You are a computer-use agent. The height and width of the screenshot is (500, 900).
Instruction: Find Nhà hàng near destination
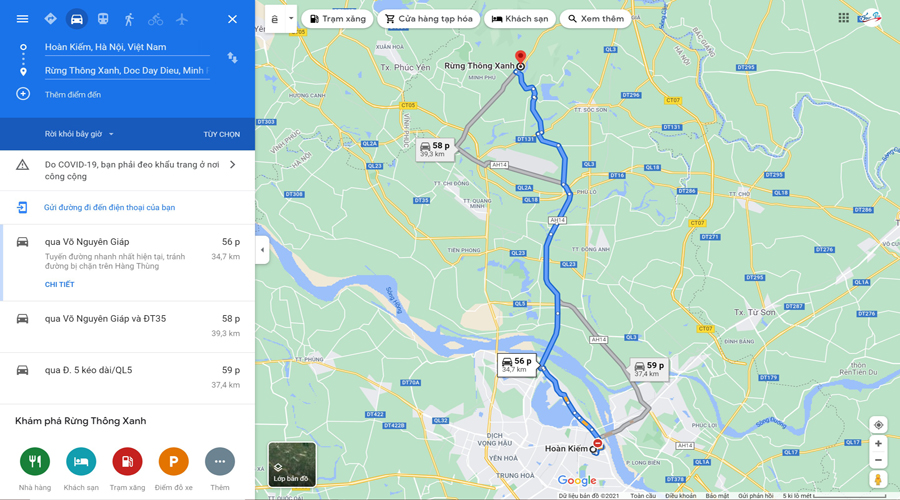[35, 469]
